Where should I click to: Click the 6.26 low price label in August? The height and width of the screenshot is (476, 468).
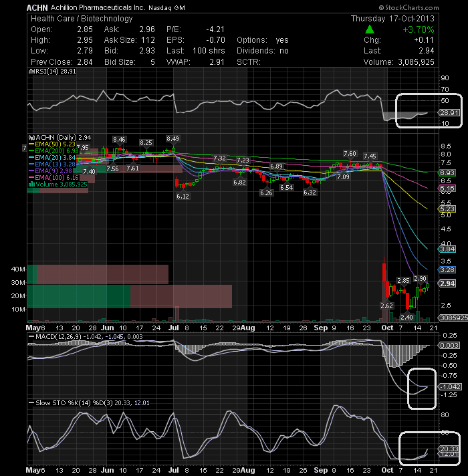266,193
